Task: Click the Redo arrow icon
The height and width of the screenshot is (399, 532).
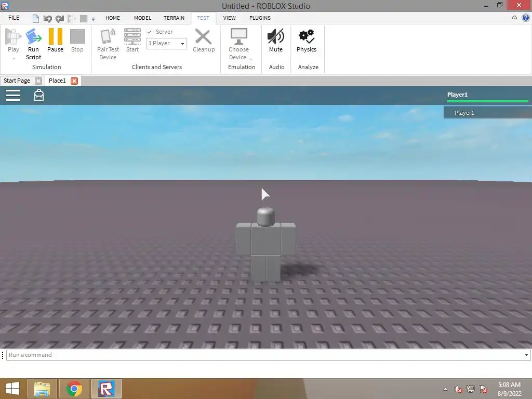Action: (x=59, y=19)
